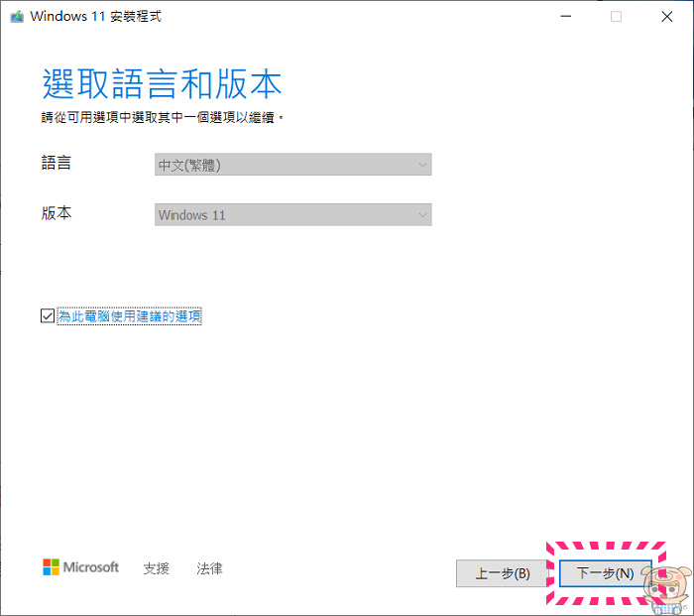Screen dimensions: 694x616
Task: Click the 下一步(N) button
Action: pyautogui.click(x=606, y=573)
